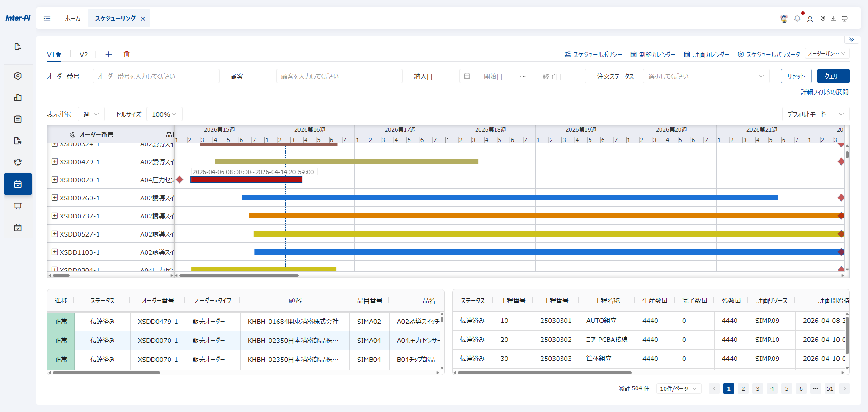The image size is (868, 412).
Task: Click gear icon beside オーダー番号 column header
Action: 73,135
